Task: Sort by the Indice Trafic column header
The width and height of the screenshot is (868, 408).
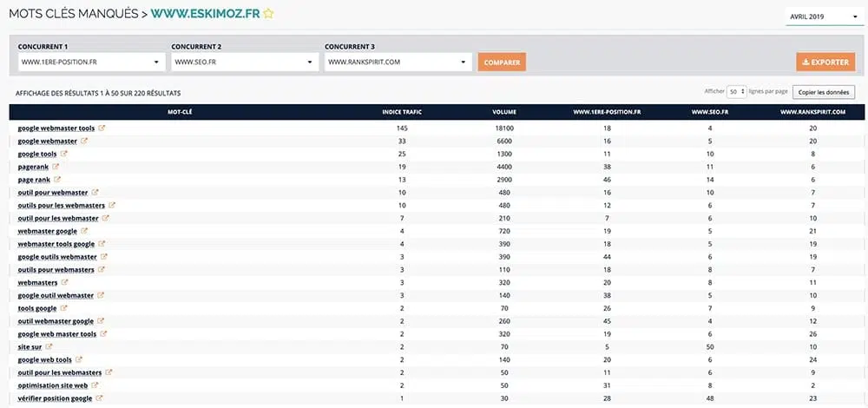Action: click(402, 112)
